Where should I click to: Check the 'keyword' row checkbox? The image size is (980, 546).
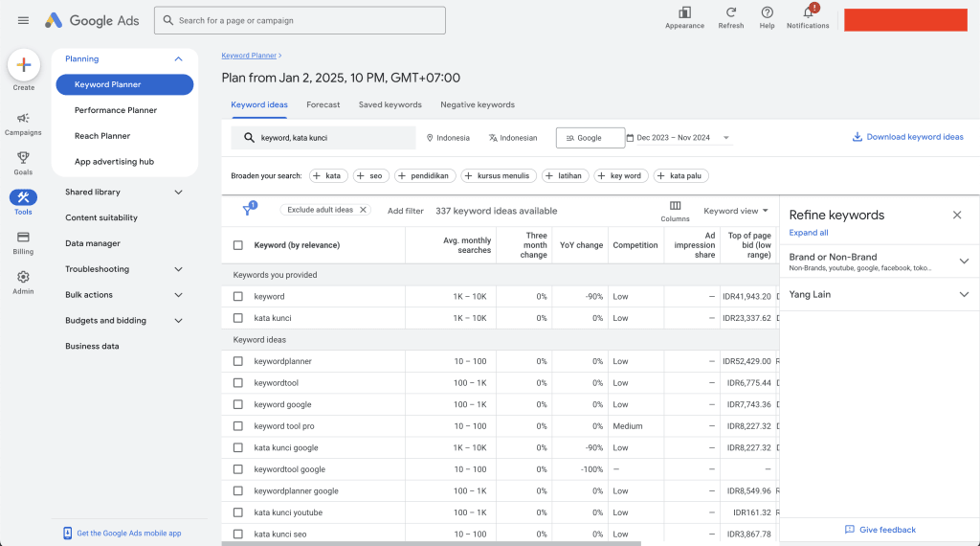[x=238, y=296]
